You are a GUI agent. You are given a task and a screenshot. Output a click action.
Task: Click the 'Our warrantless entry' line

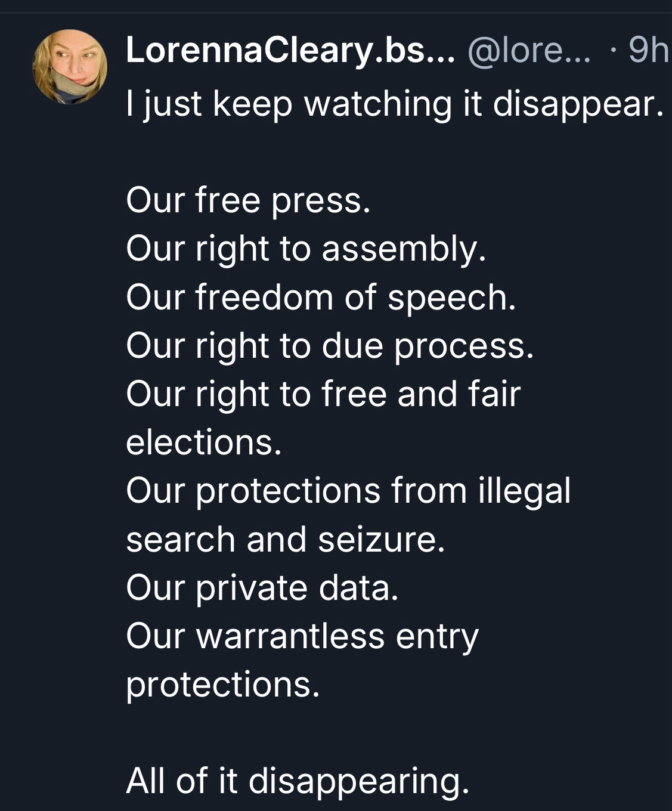pyautogui.click(x=302, y=636)
